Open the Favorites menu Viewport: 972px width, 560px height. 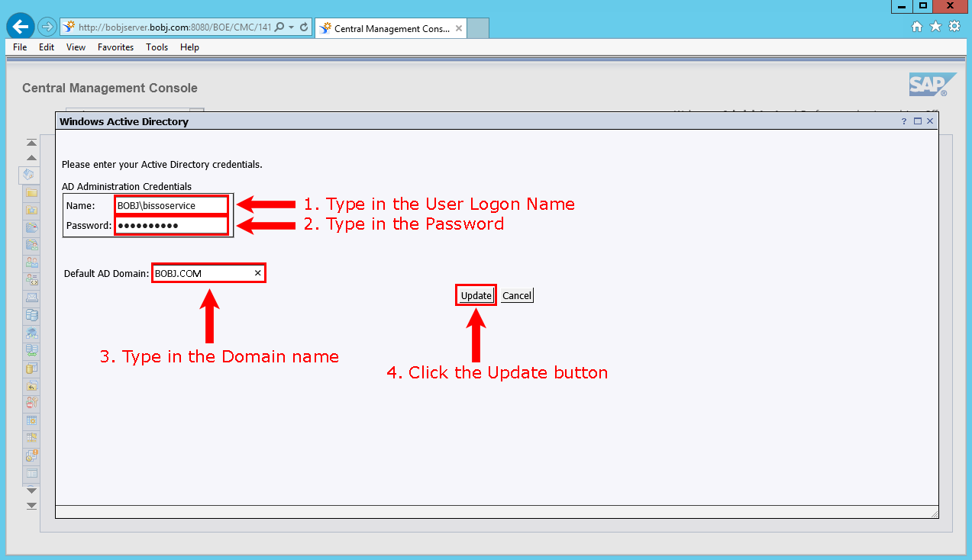[115, 47]
